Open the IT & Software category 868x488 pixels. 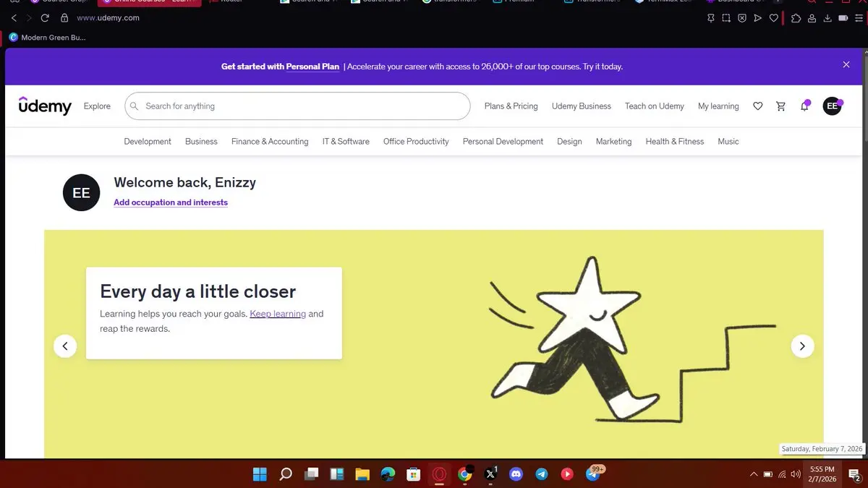click(x=346, y=142)
